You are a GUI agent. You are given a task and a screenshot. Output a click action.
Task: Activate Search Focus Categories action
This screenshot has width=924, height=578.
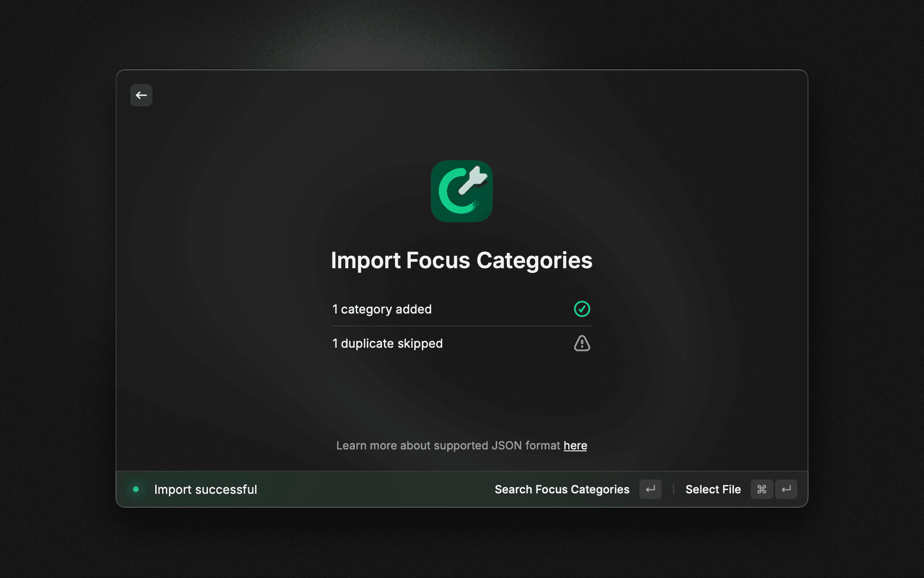tap(562, 489)
